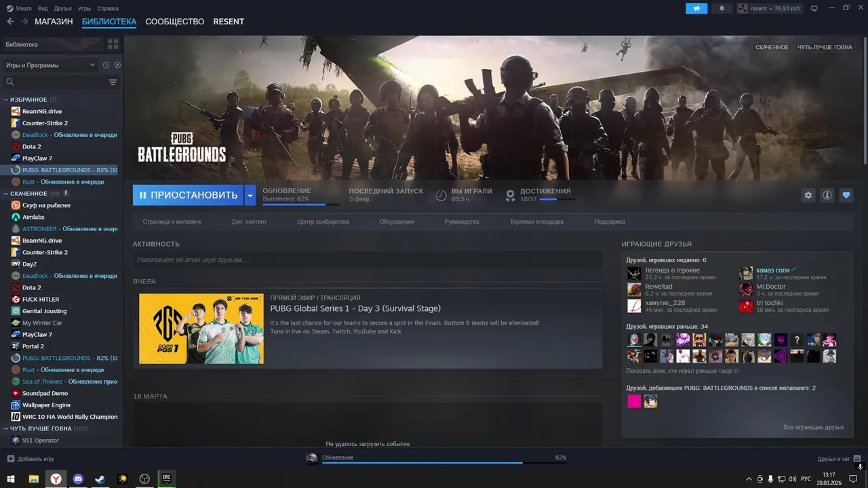Click the announcements megaphone icon
Screen dimensions: 868x488
(696, 8)
